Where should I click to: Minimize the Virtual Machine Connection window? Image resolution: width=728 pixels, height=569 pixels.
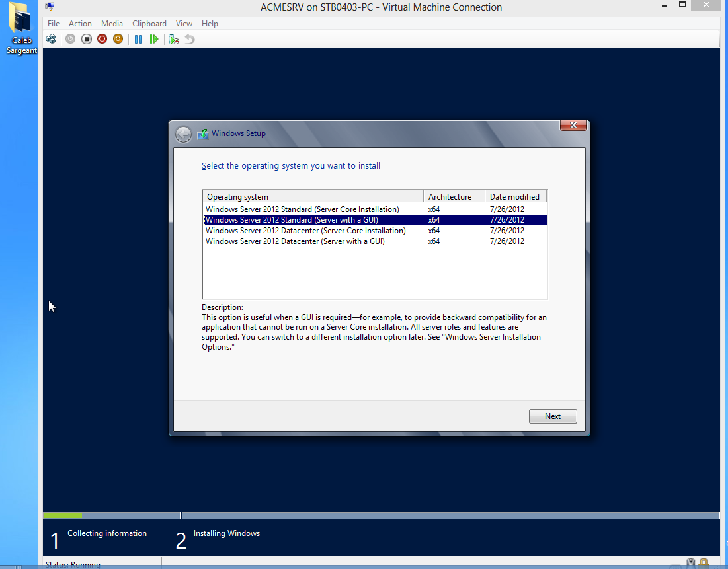pyautogui.click(x=665, y=5)
